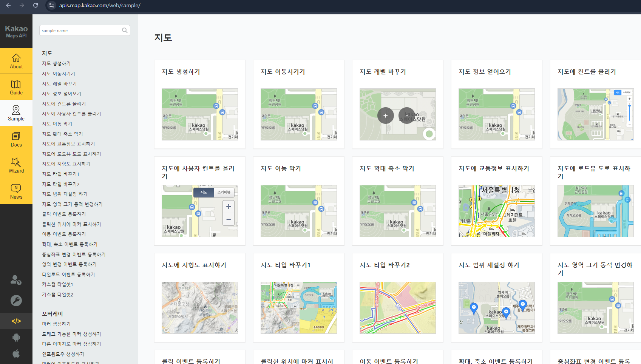Select the Sample section icon
Viewport: 641px width, 364px height.
click(16, 113)
